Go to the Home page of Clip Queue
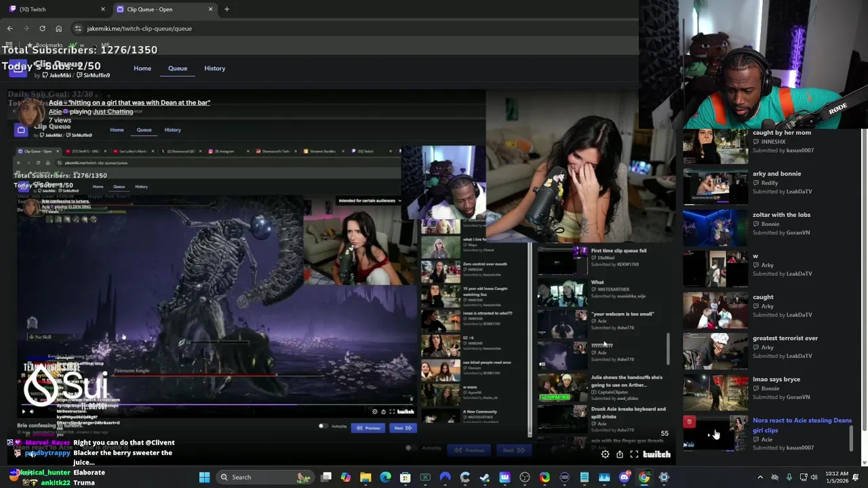This screenshot has height=488, width=868. pos(142,68)
